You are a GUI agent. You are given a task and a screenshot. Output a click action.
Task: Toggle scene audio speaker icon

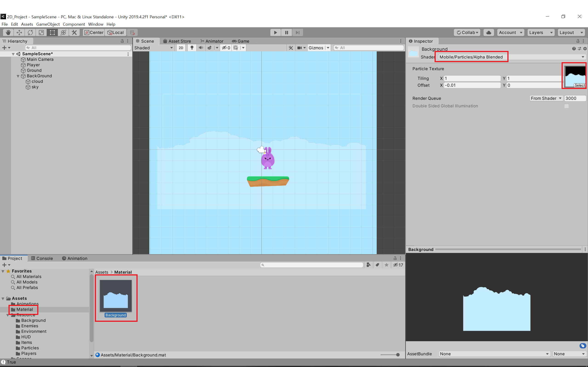[x=201, y=48]
